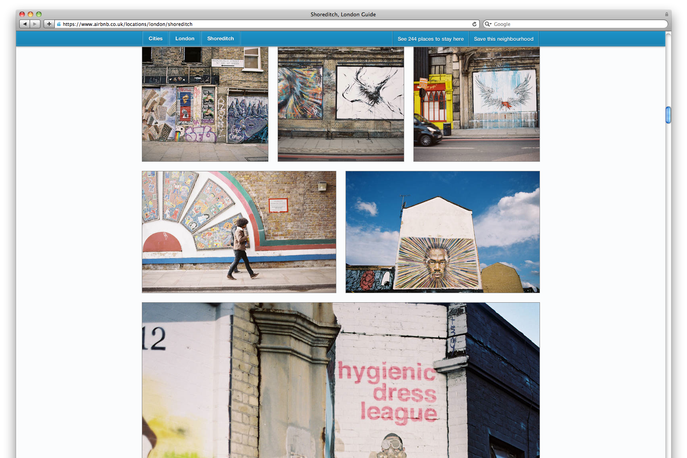Click the window resize pill at top right
This screenshot has height=458, width=687.
666,14
